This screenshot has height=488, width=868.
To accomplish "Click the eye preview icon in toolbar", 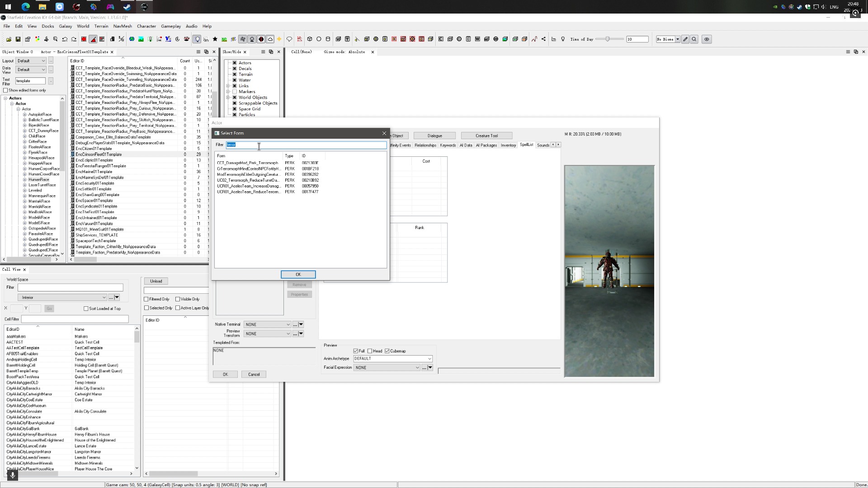I will pyautogui.click(x=707, y=39).
